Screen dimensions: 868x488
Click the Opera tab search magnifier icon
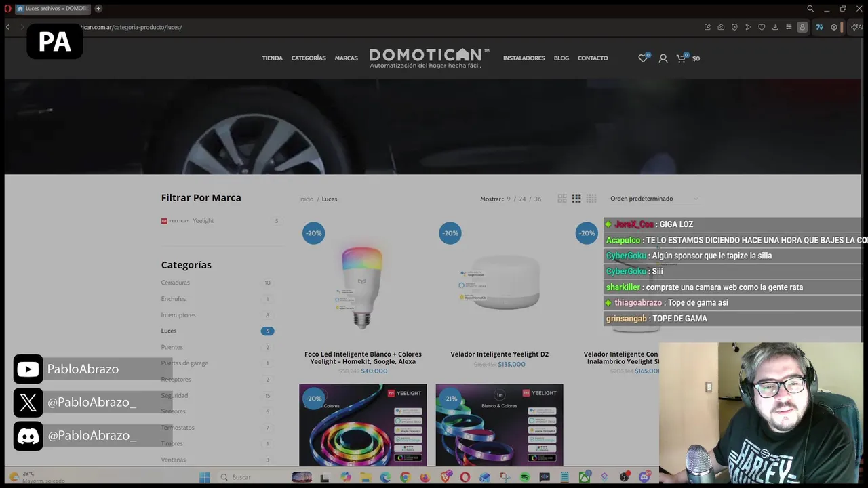point(810,9)
